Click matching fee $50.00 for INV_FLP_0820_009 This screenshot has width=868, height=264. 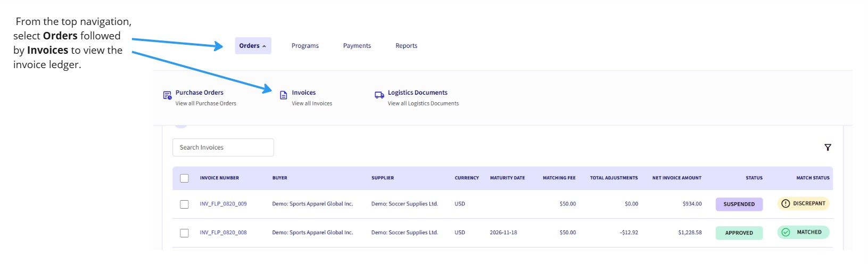point(567,204)
